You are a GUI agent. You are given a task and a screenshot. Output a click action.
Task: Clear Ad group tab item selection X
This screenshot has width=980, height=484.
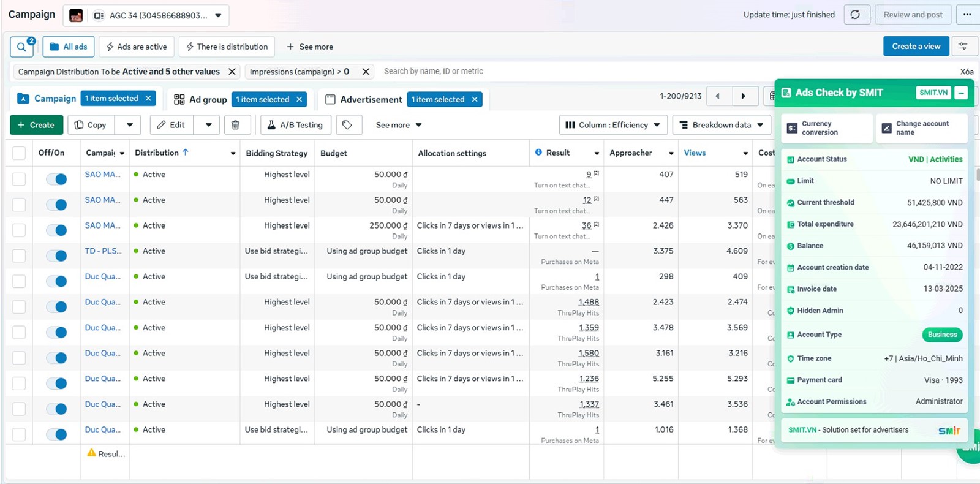click(x=300, y=99)
